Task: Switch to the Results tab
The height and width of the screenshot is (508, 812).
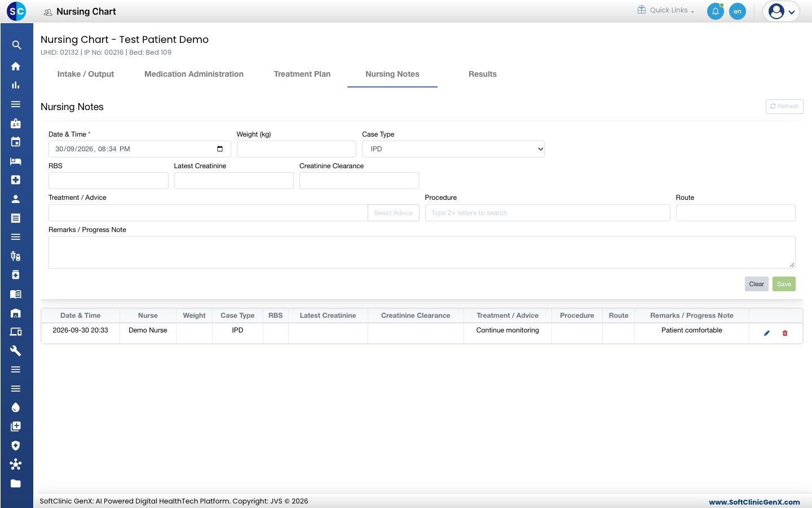Action: (x=483, y=74)
